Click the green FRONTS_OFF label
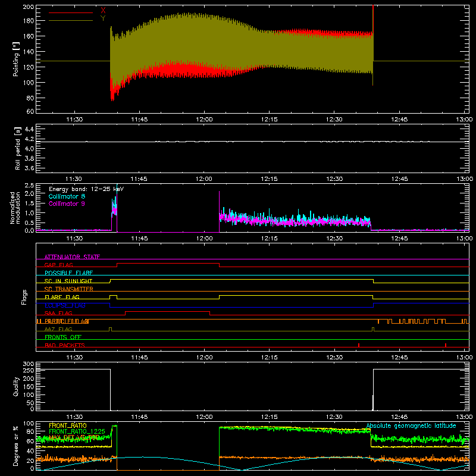This screenshot has width=476, height=476. tap(63, 337)
